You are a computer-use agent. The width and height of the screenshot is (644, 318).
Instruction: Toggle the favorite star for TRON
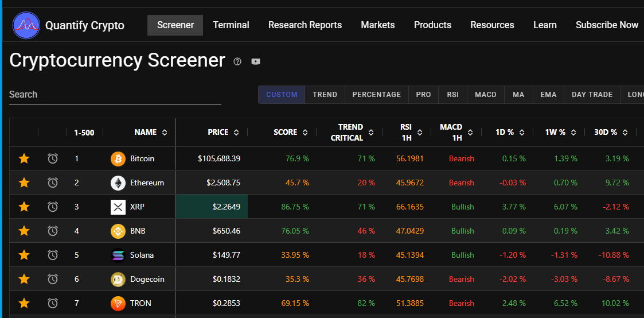[24, 303]
